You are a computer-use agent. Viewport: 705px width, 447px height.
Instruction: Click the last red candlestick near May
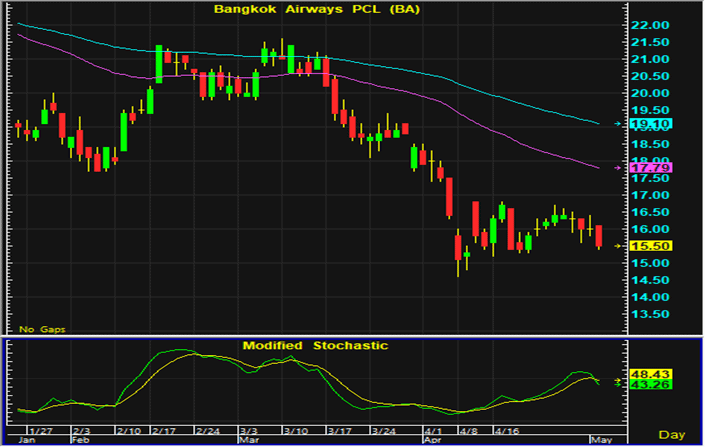click(599, 237)
